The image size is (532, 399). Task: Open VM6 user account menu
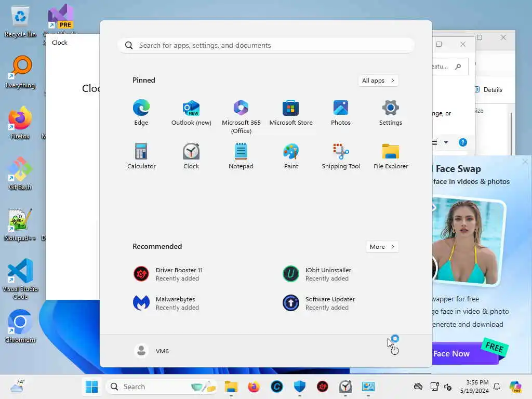tap(152, 351)
